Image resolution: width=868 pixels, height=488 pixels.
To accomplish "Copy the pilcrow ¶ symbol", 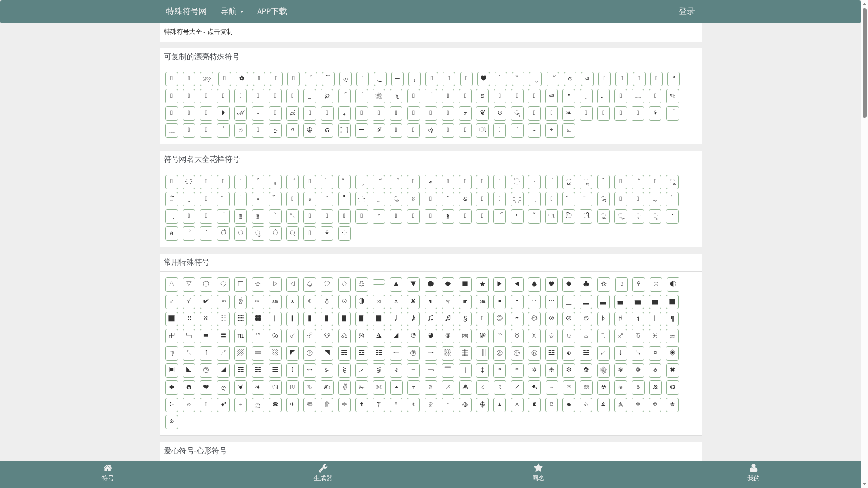I will pyautogui.click(x=672, y=319).
